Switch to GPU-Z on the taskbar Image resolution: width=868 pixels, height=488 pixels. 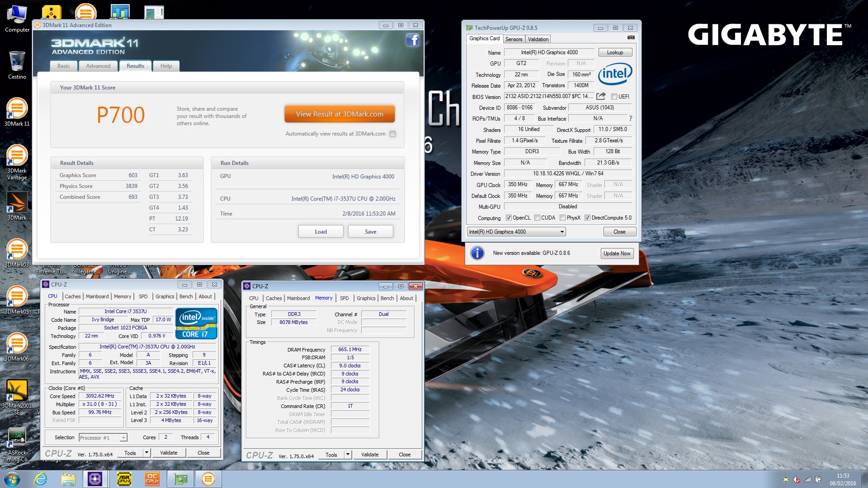click(x=180, y=479)
